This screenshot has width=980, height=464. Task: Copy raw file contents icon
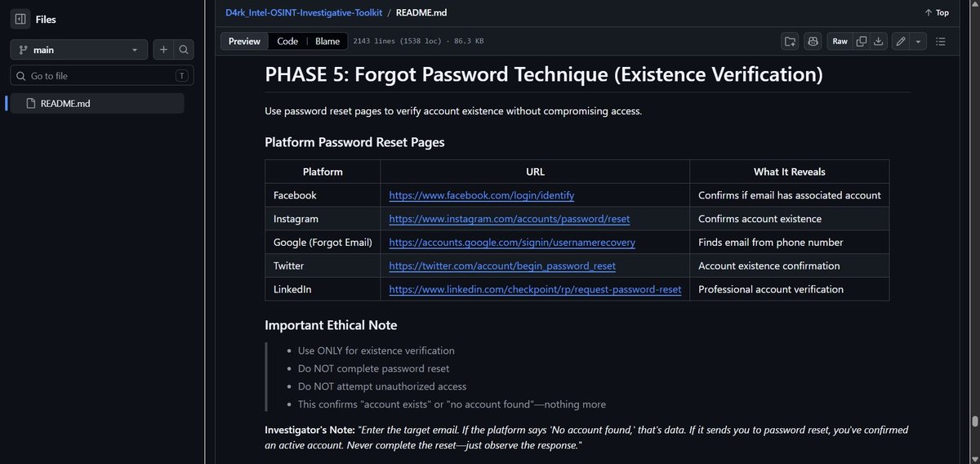[862, 41]
